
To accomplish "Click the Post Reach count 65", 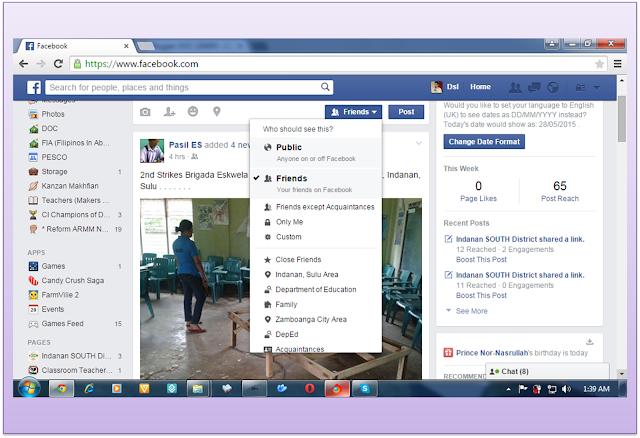I will [560, 186].
